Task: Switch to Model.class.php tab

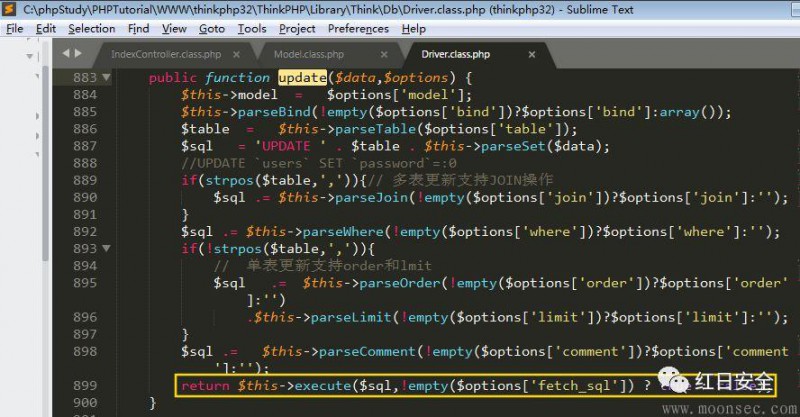Action: point(309,54)
